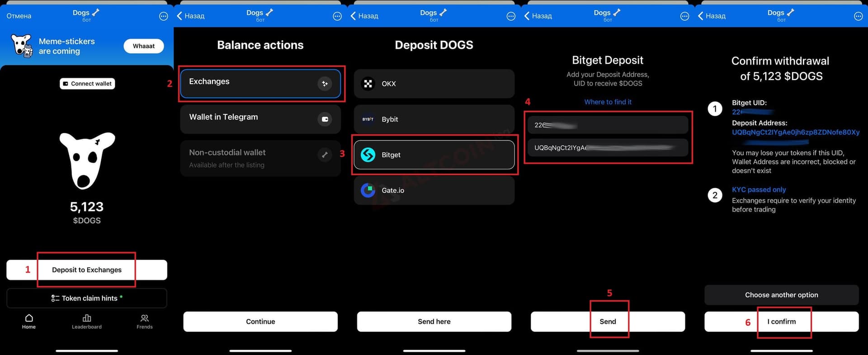868x355 pixels.
Task: Open more options icon on Balance actions screen
Action: click(337, 16)
